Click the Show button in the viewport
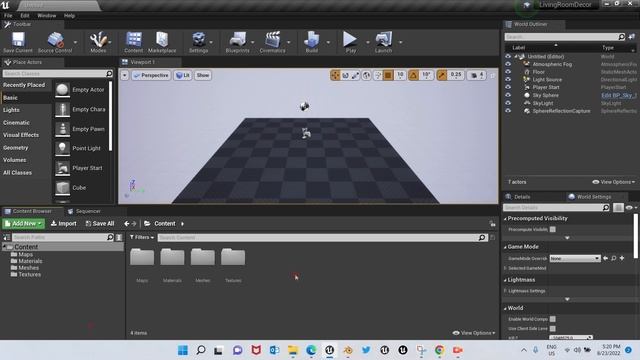The height and width of the screenshot is (360, 640). (x=203, y=75)
